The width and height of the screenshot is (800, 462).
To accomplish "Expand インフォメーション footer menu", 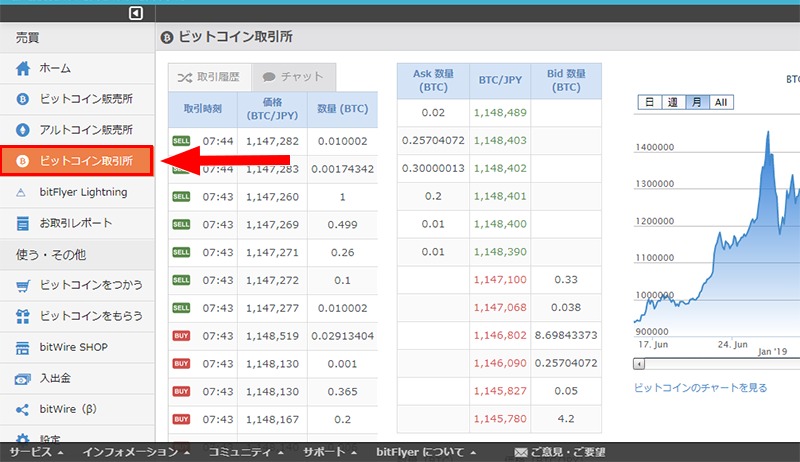I will click(x=137, y=452).
